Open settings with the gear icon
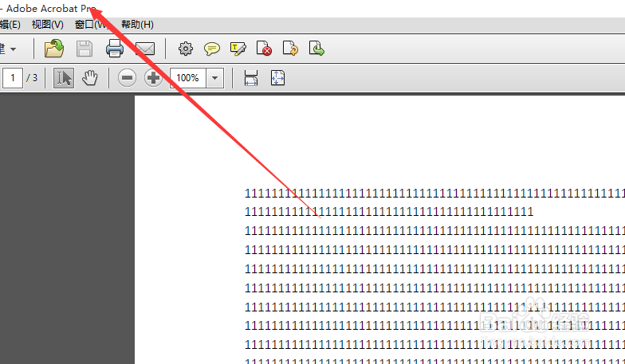 pyautogui.click(x=185, y=49)
